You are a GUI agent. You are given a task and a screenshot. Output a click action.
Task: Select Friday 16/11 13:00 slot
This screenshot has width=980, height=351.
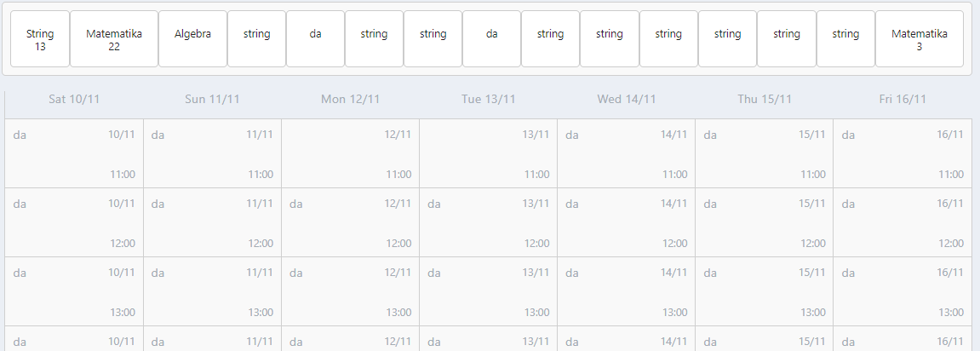coord(902,291)
